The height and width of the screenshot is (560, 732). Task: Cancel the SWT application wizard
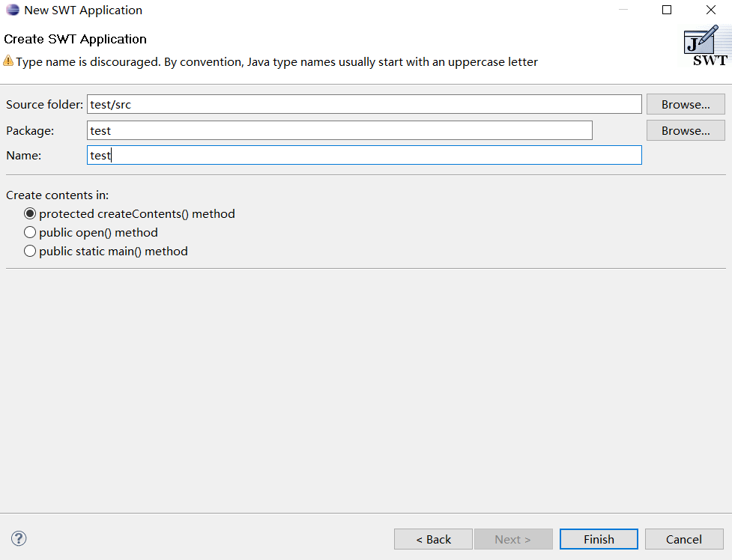(x=683, y=538)
